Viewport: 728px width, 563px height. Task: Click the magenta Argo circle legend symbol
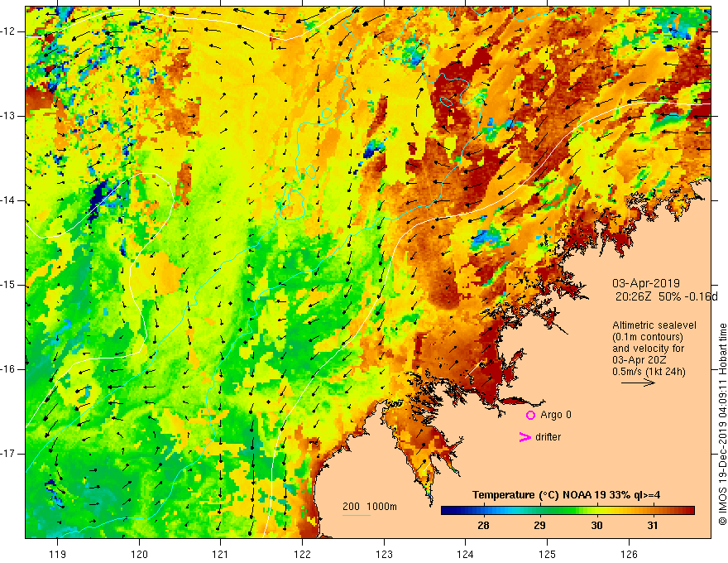pos(530,415)
